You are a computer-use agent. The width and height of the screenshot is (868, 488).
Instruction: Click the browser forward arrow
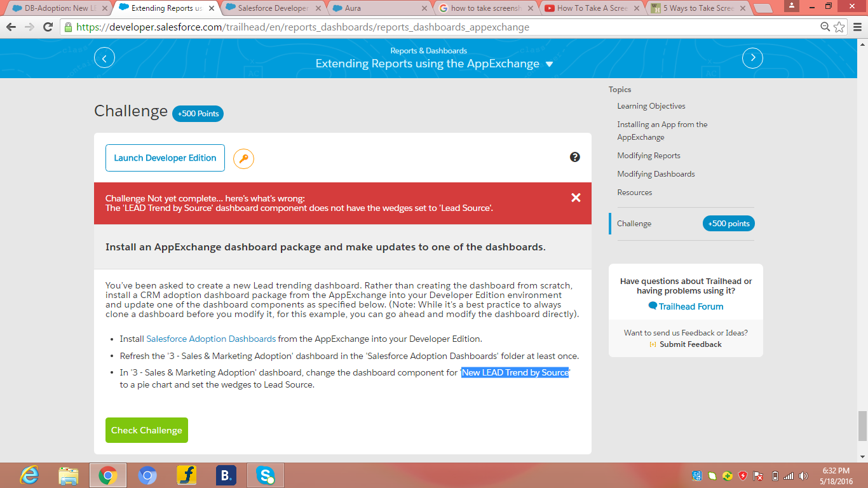[29, 27]
